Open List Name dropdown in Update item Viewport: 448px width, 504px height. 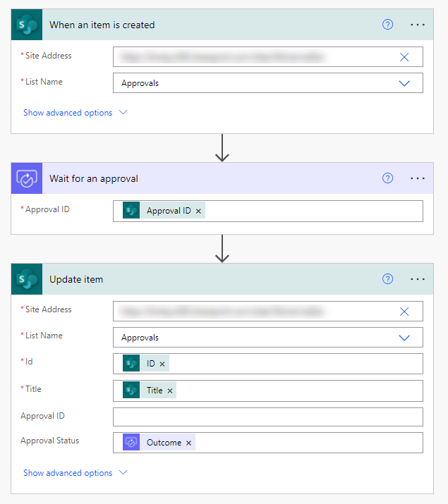point(404,338)
